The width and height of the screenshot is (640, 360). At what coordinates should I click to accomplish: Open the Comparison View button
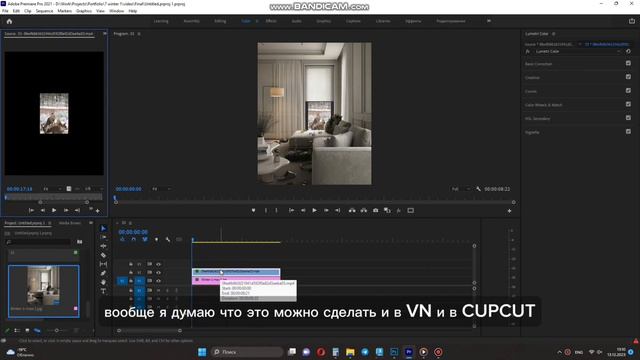(387, 211)
